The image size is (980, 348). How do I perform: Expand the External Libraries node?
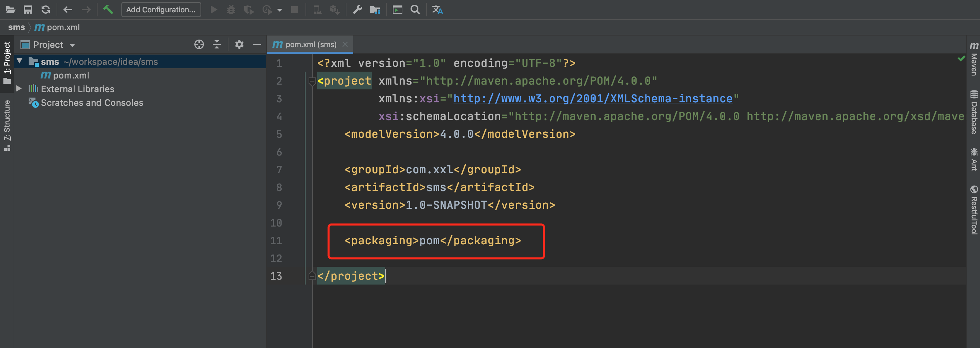point(19,89)
